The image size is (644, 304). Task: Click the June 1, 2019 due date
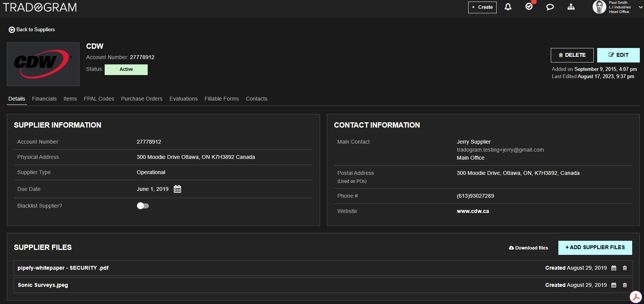pos(153,189)
